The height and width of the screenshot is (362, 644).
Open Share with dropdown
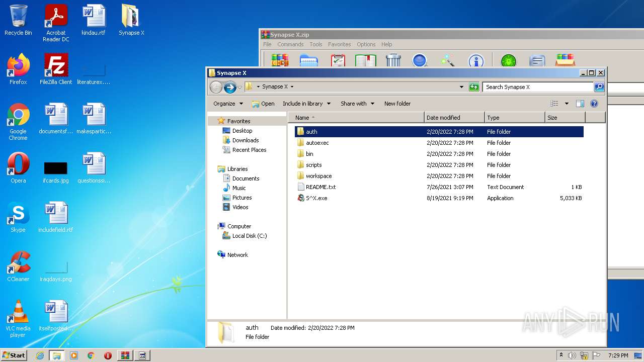[357, 104]
